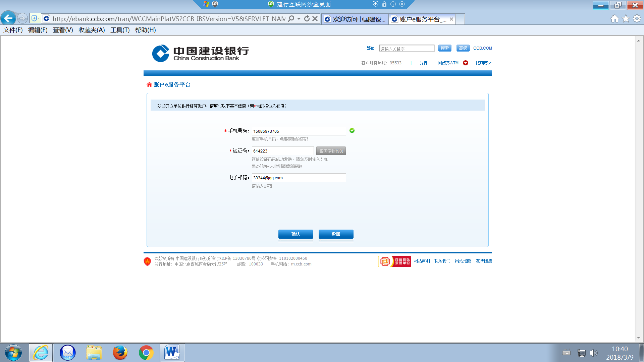Open the 联系我们 footer link

pyautogui.click(x=442, y=261)
